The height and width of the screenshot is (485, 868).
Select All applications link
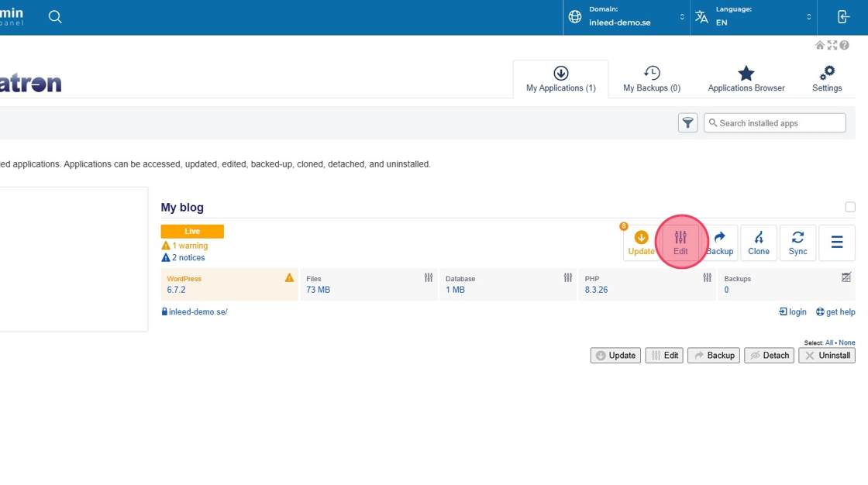click(829, 342)
